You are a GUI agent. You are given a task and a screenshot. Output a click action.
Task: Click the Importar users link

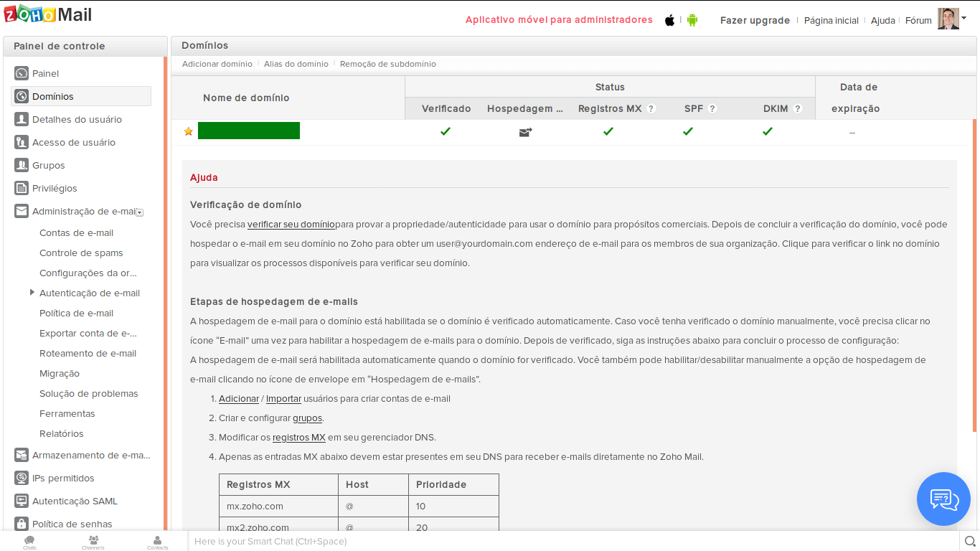click(x=283, y=398)
